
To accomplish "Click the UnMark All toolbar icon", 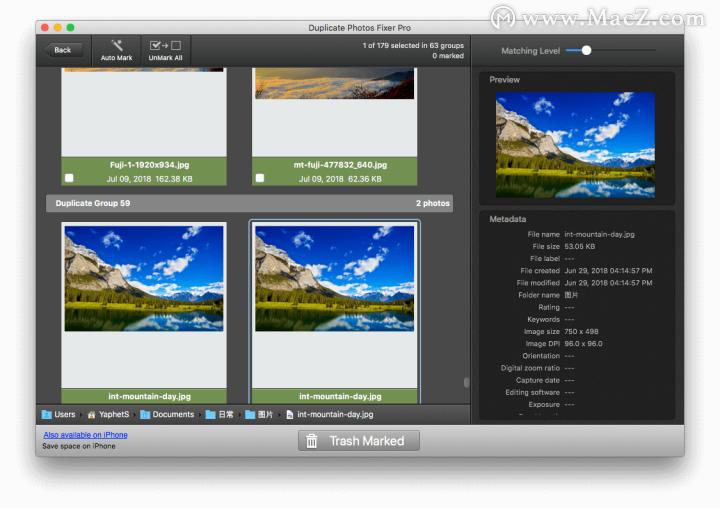I will 165,45.
